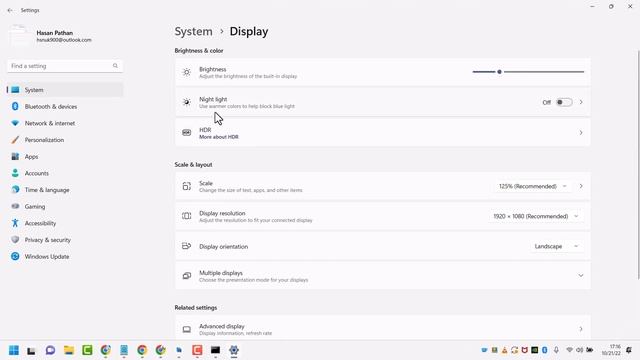Viewport: 640px width, 360px height.
Task: Open Privacy & security settings
Action: [x=65, y=240]
